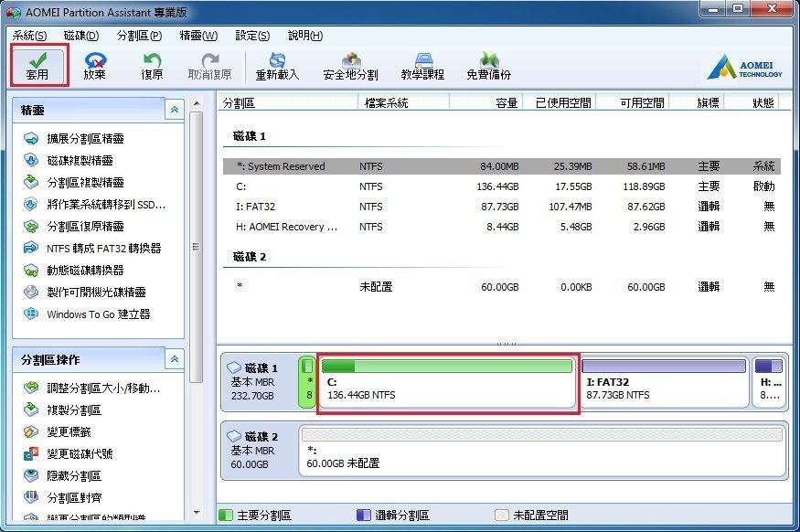Open Windows To Go 建立器

87,314
